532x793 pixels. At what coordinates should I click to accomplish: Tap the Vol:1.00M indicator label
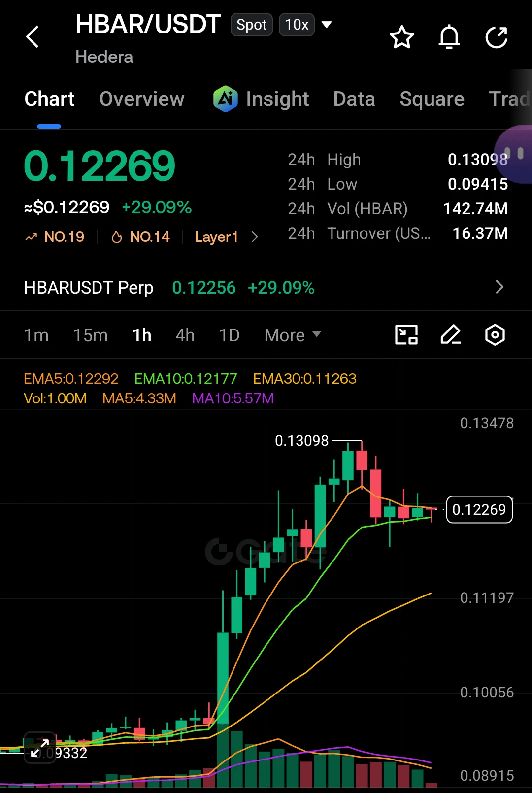click(x=55, y=398)
